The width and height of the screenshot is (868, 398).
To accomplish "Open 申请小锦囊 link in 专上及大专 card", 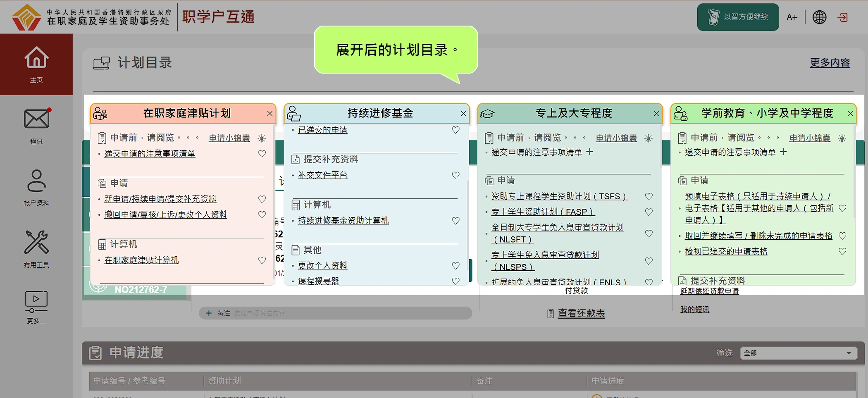I will [616, 138].
